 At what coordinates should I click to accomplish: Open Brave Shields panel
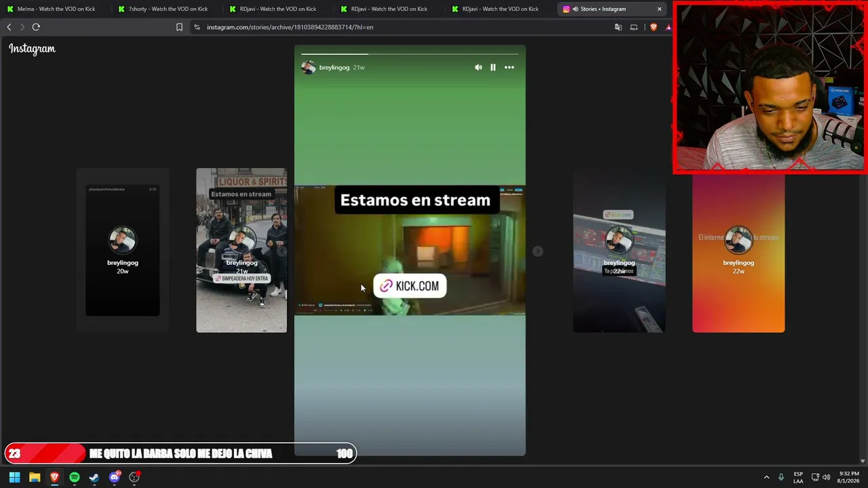pos(653,27)
